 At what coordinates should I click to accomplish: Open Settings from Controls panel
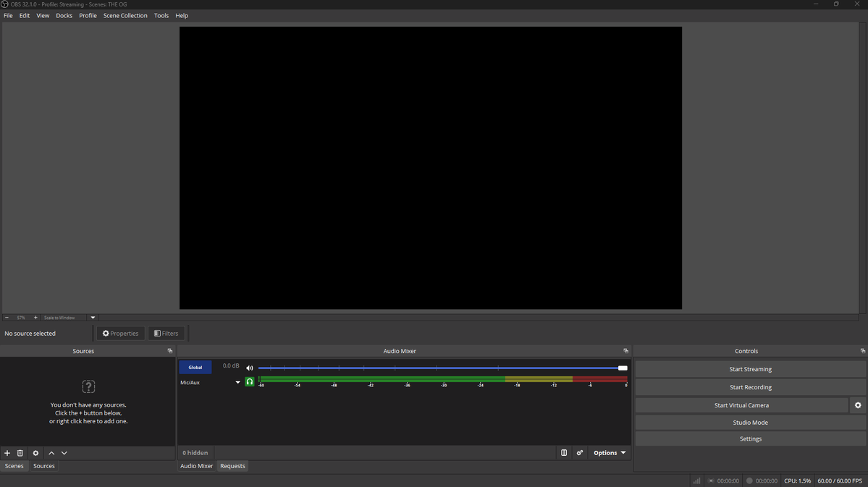[750, 439]
